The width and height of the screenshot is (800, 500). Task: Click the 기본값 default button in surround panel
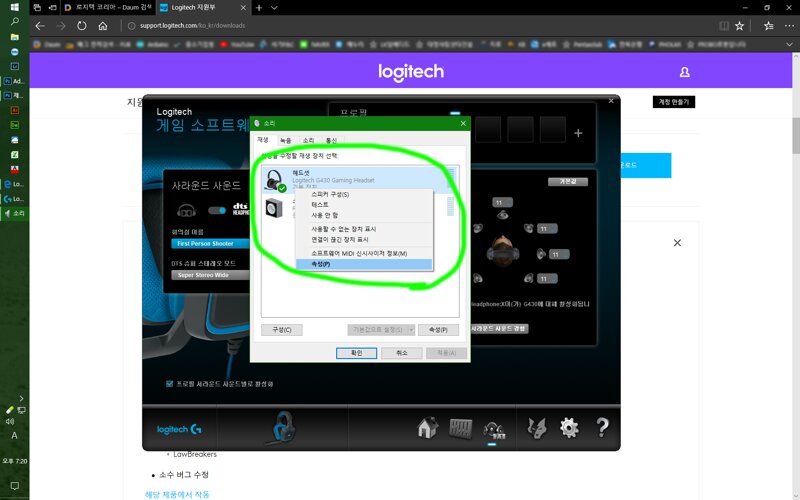click(568, 182)
